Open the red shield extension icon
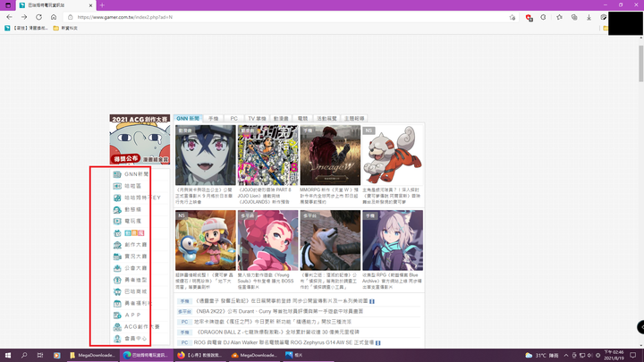The width and height of the screenshot is (644, 362). click(529, 17)
